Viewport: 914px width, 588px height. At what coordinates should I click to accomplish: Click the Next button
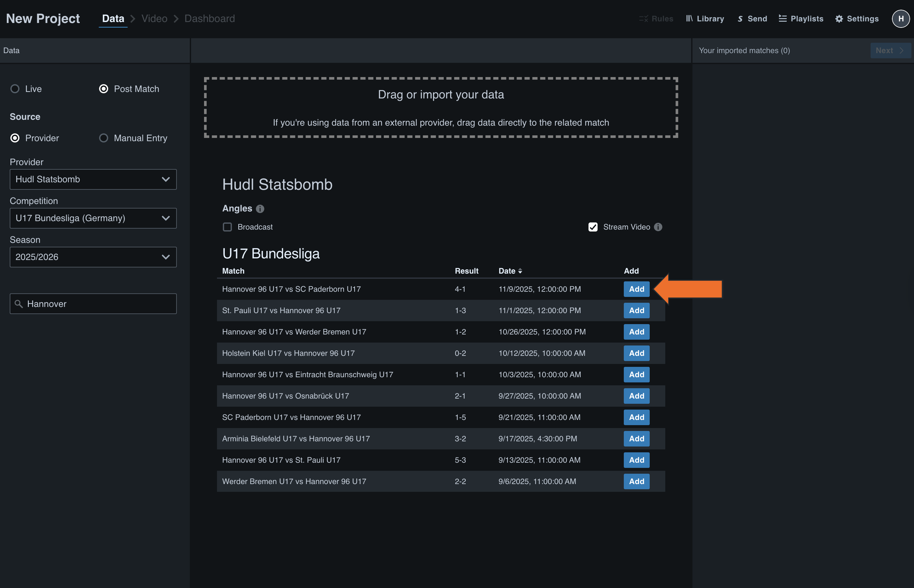point(890,51)
